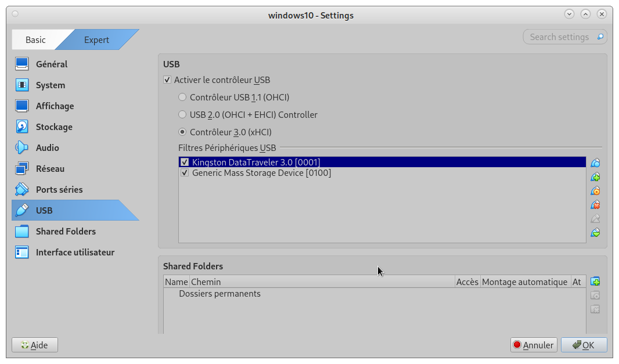Select Contrôleur USB 1.1 (OHCI) option

coord(183,98)
